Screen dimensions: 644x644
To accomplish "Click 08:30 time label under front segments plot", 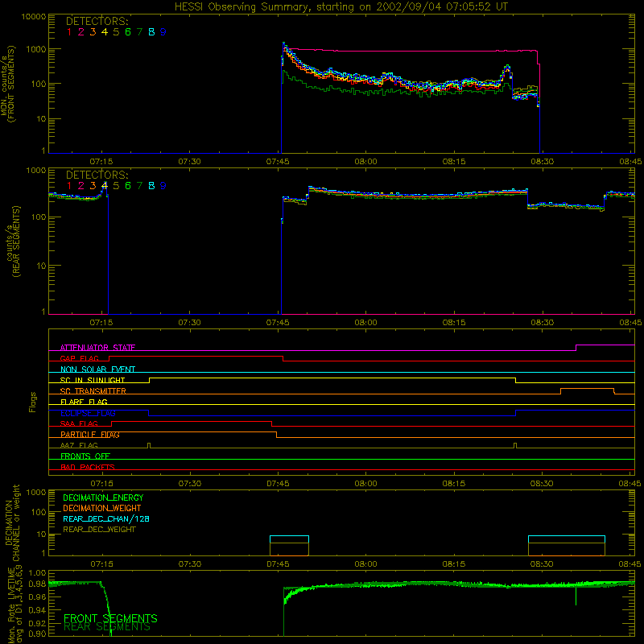I will 542,162.
